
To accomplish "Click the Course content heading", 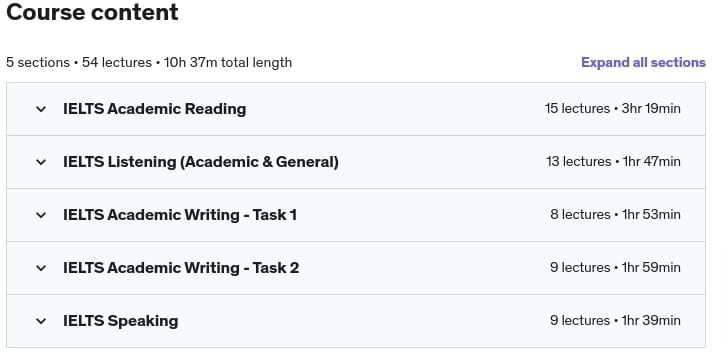I will click(92, 12).
